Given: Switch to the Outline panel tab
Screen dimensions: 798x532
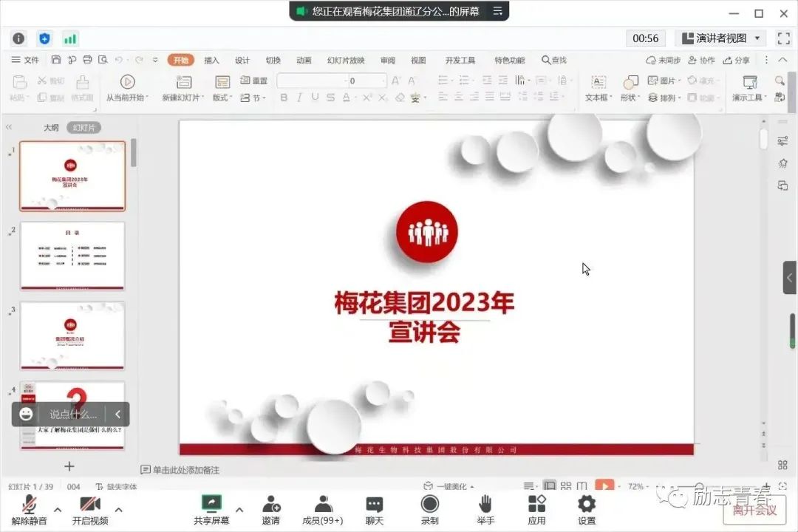Looking at the screenshot, I should (51, 128).
